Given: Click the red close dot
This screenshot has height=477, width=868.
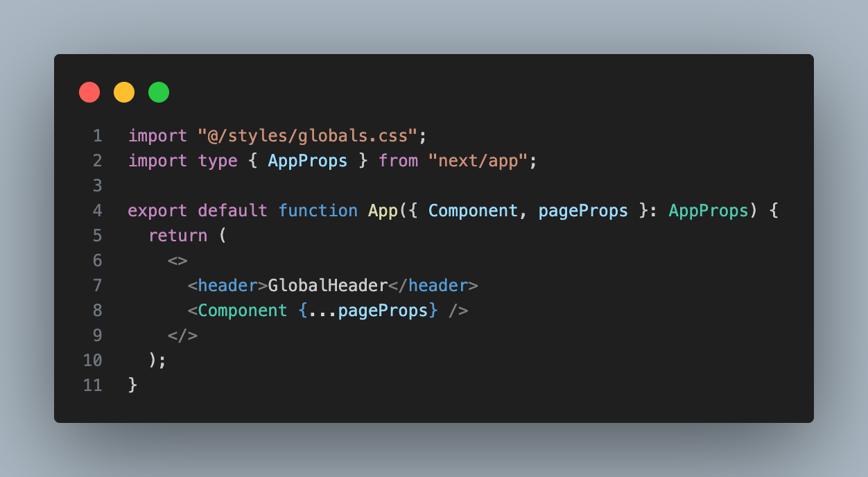Looking at the screenshot, I should point(89,92).
